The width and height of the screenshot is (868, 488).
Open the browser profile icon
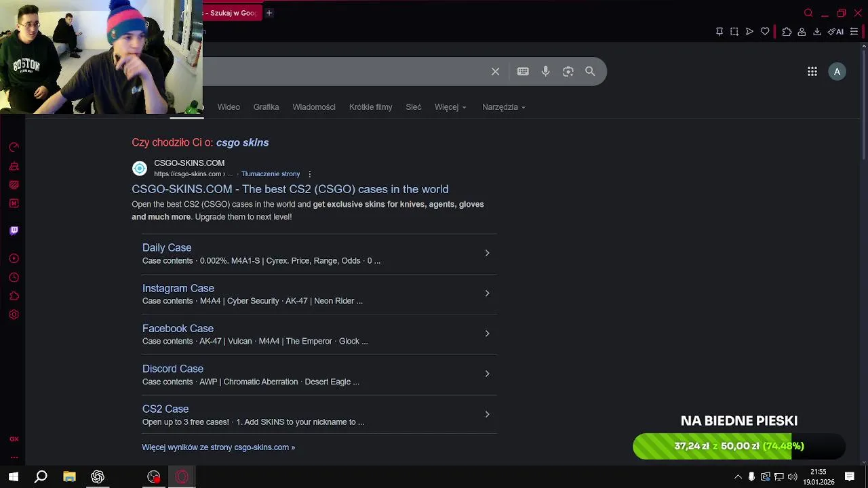pyautogui.click(x=802, y=32)
